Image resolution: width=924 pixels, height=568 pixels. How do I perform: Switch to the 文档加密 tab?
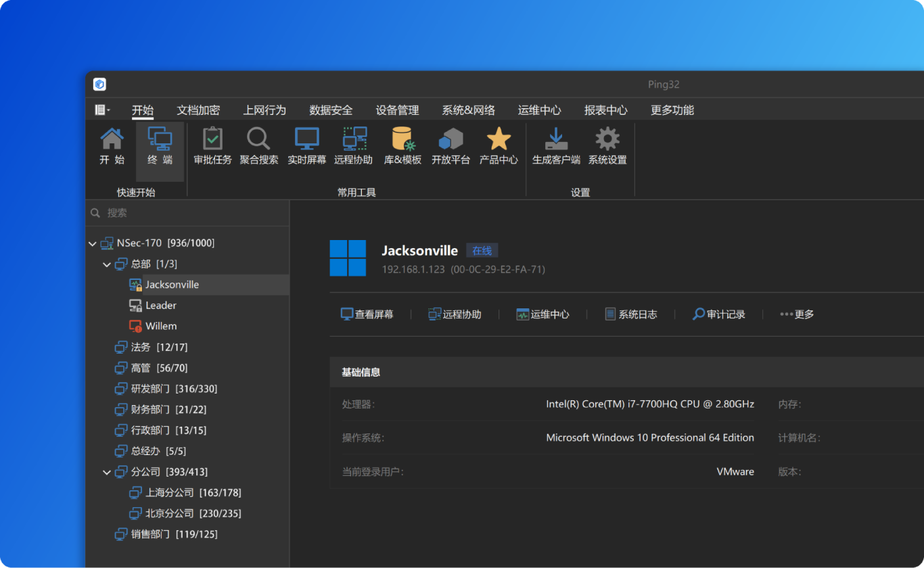(x=198, y=110)
